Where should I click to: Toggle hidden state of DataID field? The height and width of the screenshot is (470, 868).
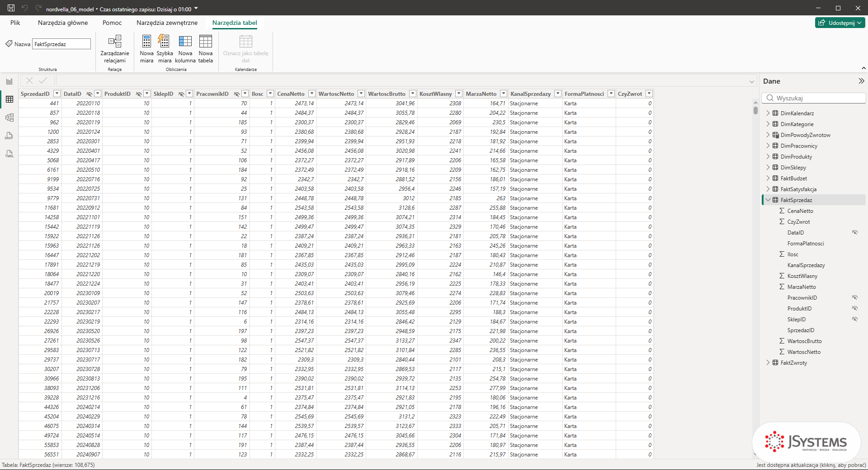pyautogui.click(x=855, y=232)
